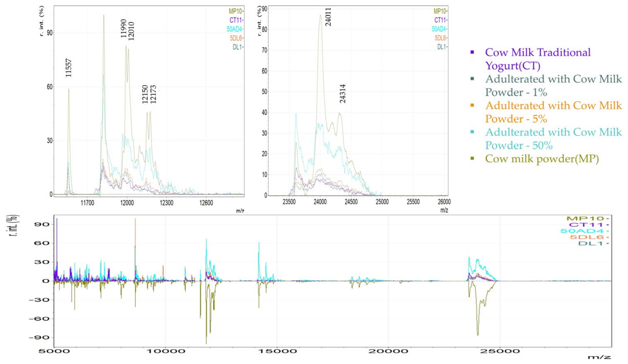Click the purple Cow Milk Traditional Yogurt legend square
This screenshot has height=364, width=628.
[472, 52]
